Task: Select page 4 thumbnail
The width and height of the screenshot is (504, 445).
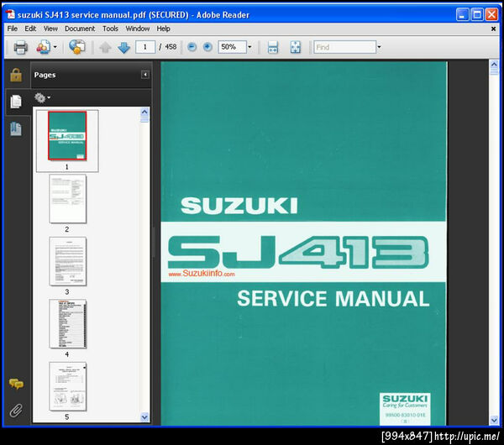Action: 67,324
